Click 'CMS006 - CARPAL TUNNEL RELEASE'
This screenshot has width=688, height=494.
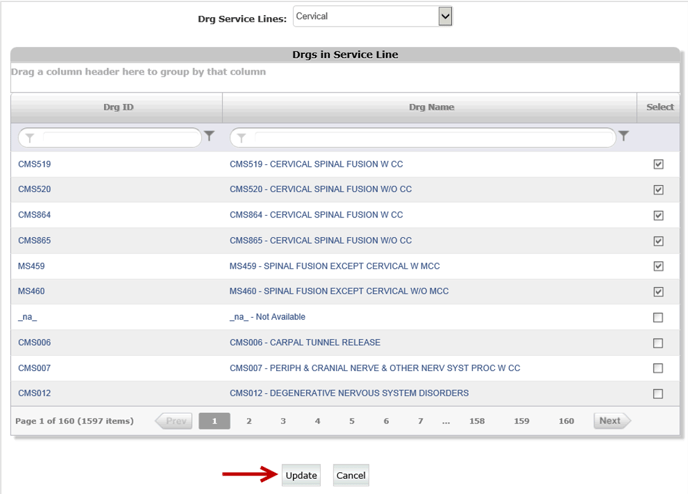(x=305, y=342)
